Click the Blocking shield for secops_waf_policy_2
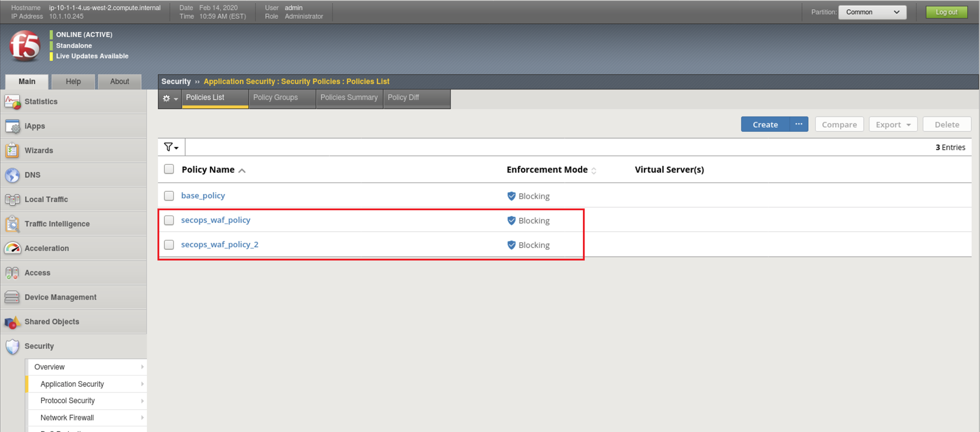This screenshot has width=980, height=432. [511, 245]
